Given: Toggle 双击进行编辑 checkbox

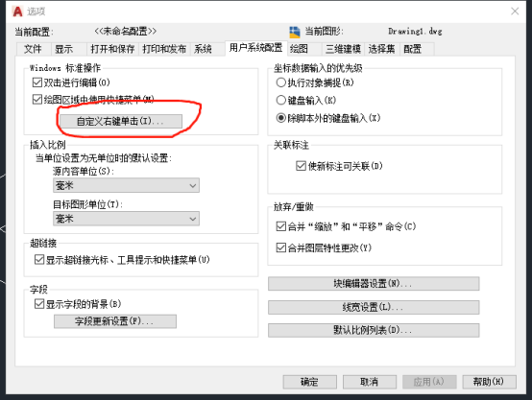Looking at the screenshot, I should [x=37, y=82].
